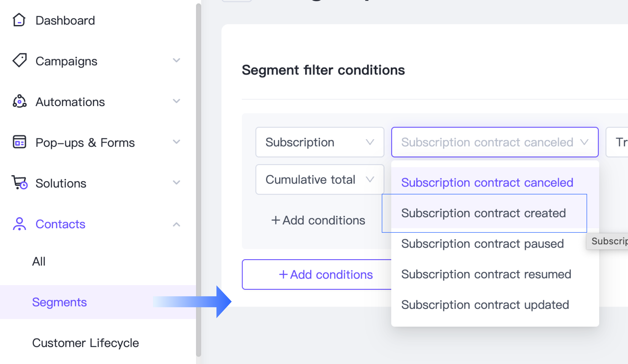
Task: Expand the Automations submenu chevron
Action: pyautogui.click(x=176, y=101)
